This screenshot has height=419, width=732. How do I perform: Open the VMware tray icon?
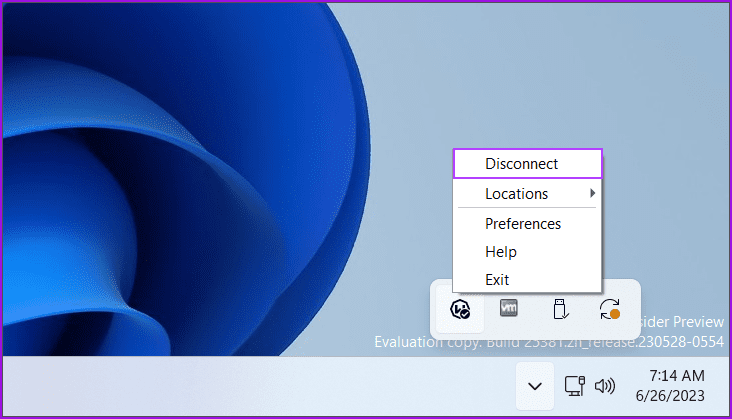(x=508, y=308)
